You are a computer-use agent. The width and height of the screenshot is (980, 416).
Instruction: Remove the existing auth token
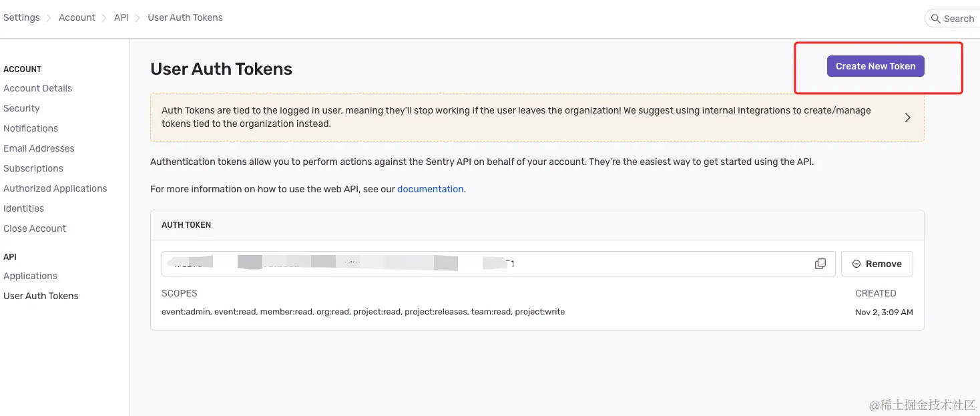pos(877,264)
